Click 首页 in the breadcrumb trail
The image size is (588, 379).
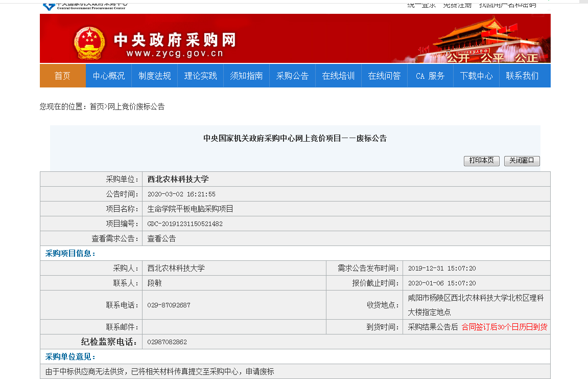tap(97, 107)
